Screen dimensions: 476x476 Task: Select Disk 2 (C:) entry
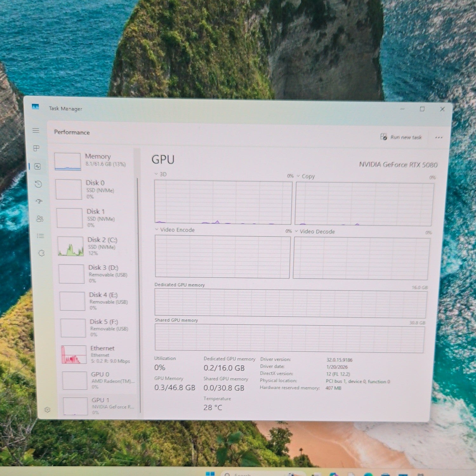point(96,246)
